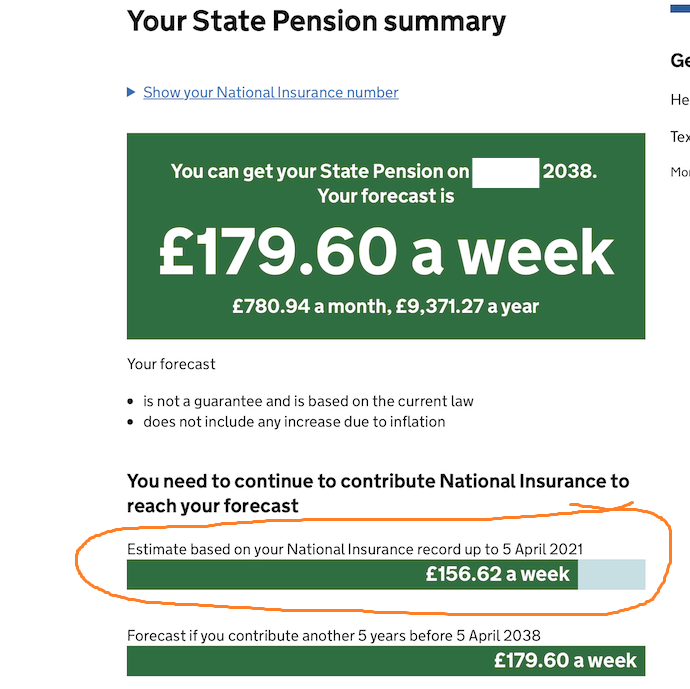Click the redacted white date box
Image resolution: width=690 pixels, height=689 pixels.
(505, 171)
